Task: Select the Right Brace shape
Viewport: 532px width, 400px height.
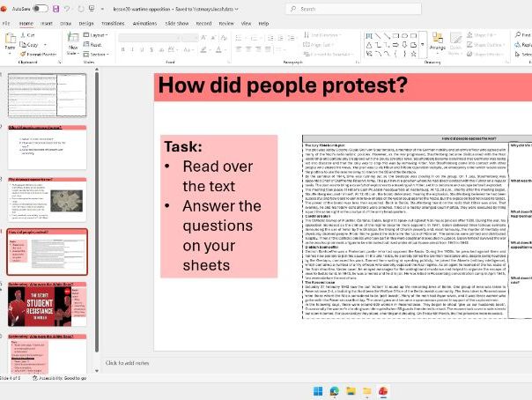Action: [404, 54]
